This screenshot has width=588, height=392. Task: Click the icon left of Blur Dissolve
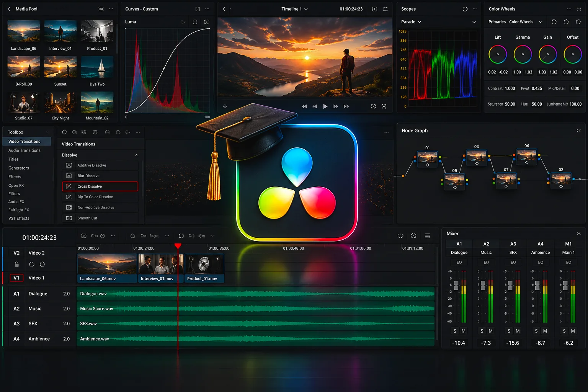coord(69,176)
